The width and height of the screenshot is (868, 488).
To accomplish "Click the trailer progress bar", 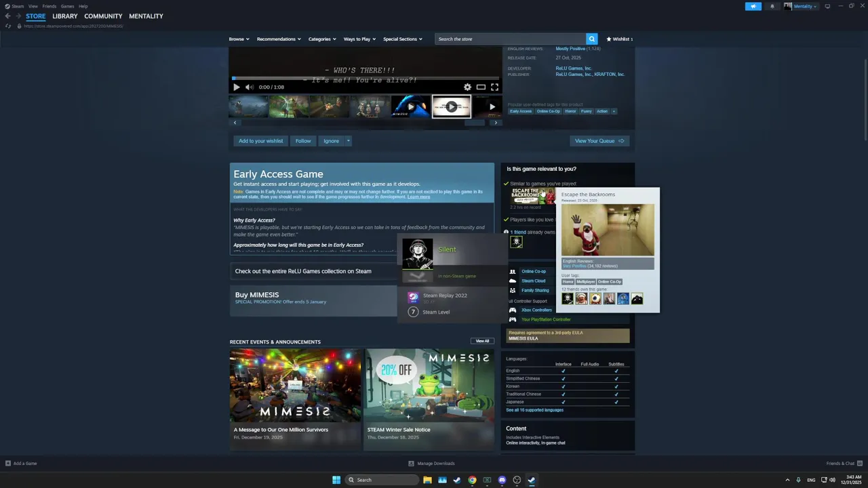I will click(366, 78).
